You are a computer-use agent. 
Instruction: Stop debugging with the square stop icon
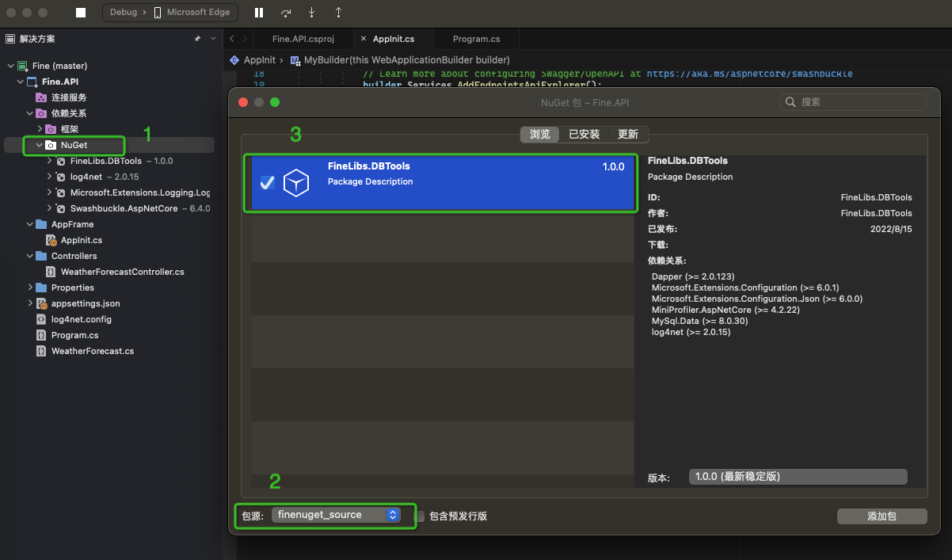tap(81, 13)
